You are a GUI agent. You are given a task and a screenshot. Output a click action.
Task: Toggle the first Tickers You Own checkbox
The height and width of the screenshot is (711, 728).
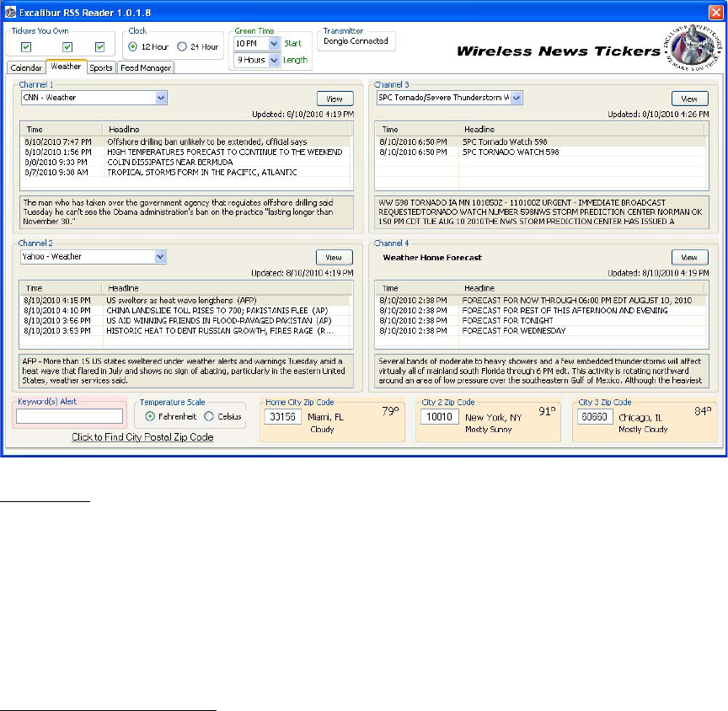(x=26, y=47)
